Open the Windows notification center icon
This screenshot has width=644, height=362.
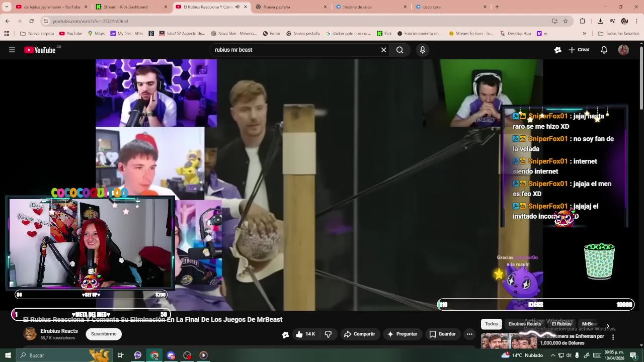(x=634, y=355)
